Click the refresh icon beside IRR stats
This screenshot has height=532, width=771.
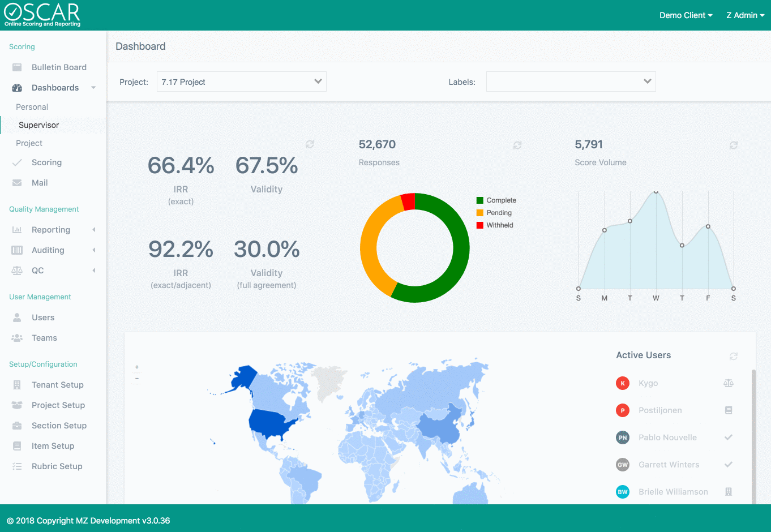[x=310, y=144]
